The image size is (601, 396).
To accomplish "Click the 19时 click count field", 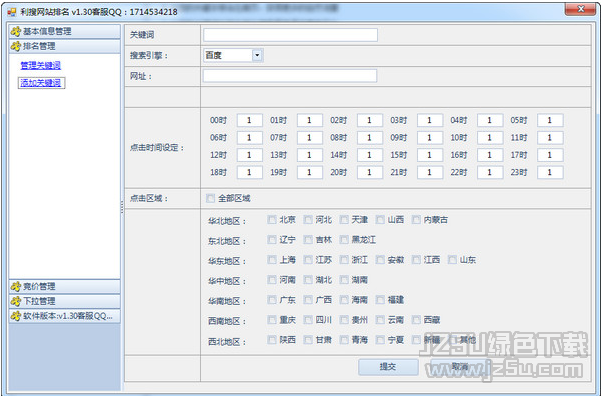I will tap(310, 173).
